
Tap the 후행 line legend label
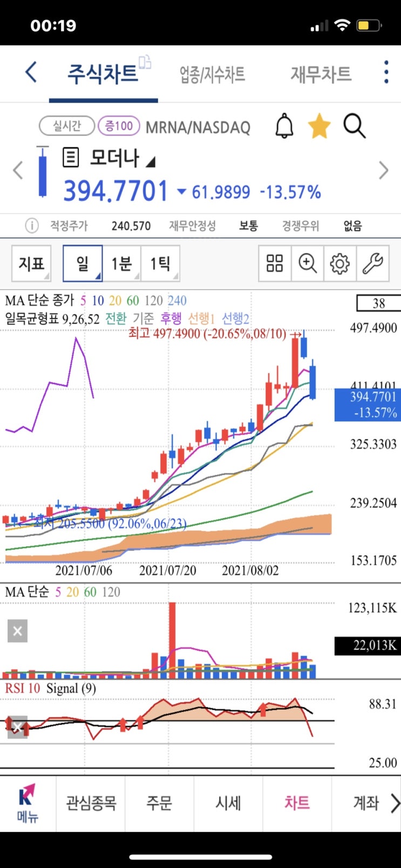pos(171,318)
